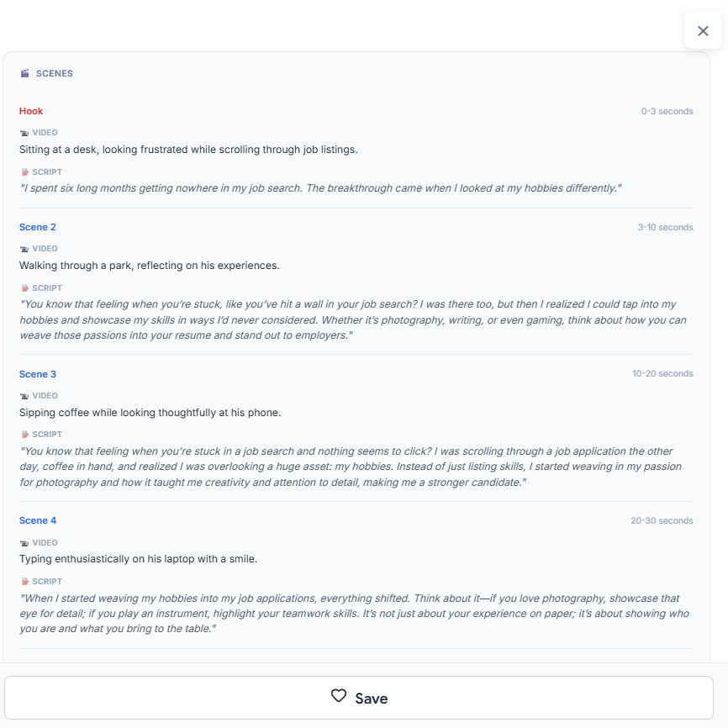Open the Scene 4 heading
Image resolution: width=728 pixels, height=728 pixels.
click(x=38, y=520)
